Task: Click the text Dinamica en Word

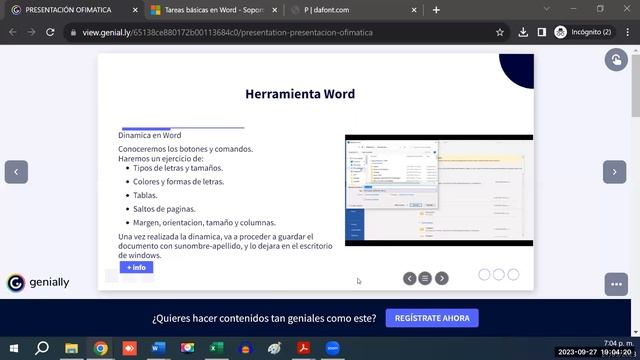Action: [x=150, y=135]
